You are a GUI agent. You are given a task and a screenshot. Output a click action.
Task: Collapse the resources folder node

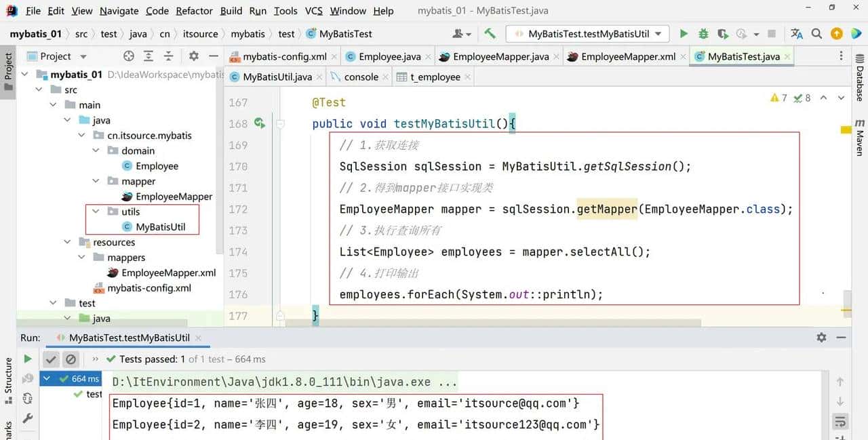(68, 242)
